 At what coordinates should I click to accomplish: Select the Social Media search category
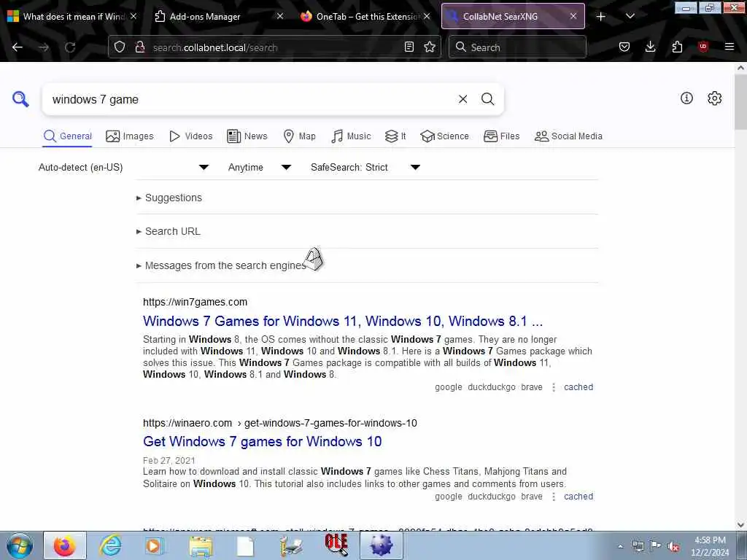(568, 136)
